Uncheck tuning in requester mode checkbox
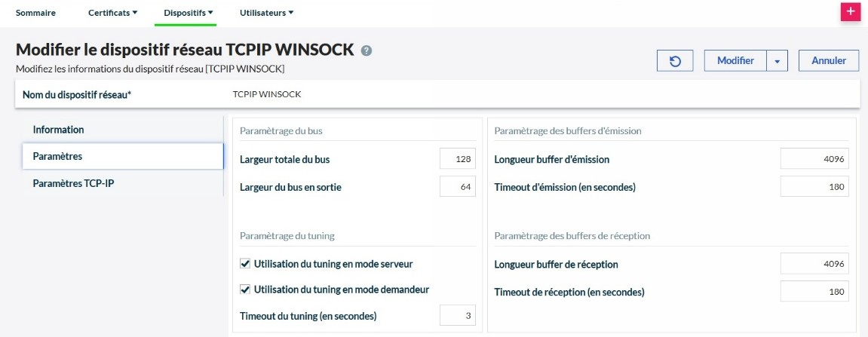The height and width of the screenshot is (337, 868). [245, 290]
